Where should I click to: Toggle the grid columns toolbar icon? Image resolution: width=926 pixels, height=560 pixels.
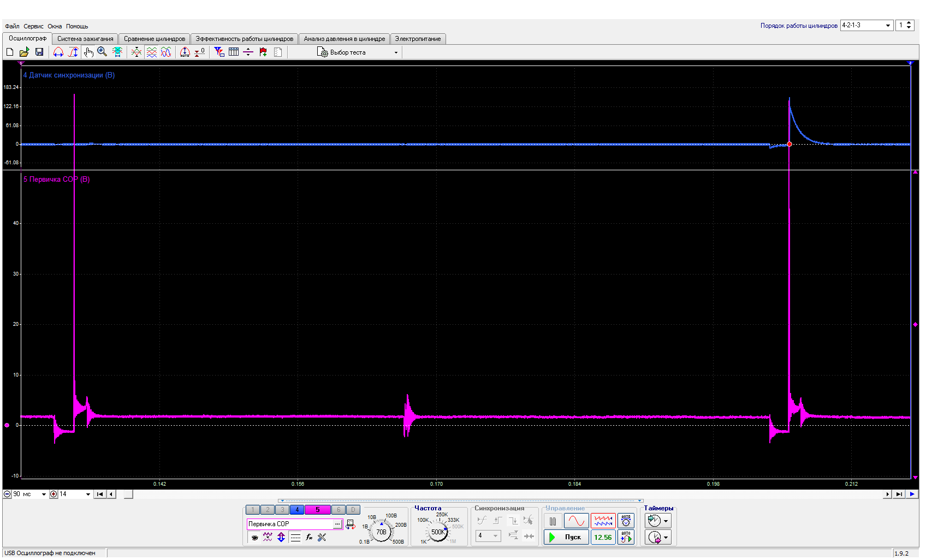coord(234,52)
